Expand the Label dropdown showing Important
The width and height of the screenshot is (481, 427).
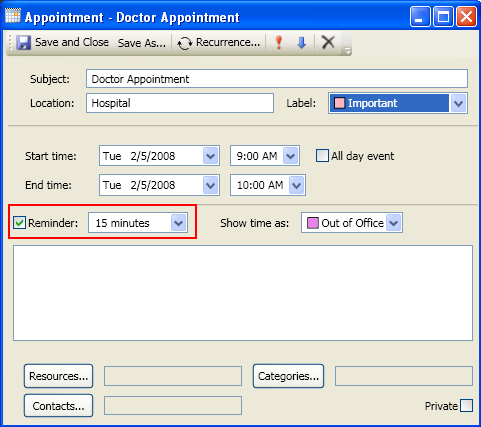458,103
